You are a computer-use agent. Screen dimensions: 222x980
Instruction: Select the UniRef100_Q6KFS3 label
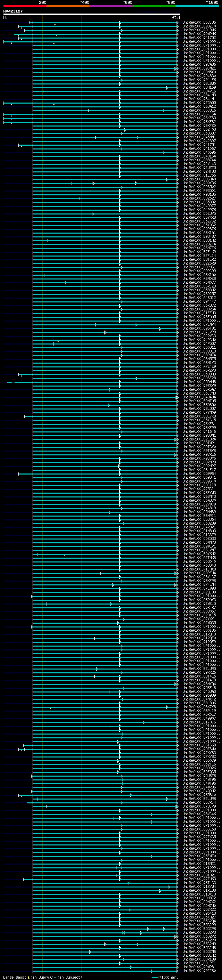tap(199, 118)
